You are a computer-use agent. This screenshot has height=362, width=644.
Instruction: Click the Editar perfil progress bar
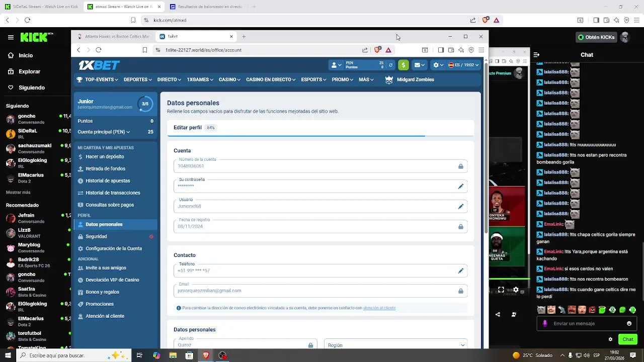click(320, 136)
